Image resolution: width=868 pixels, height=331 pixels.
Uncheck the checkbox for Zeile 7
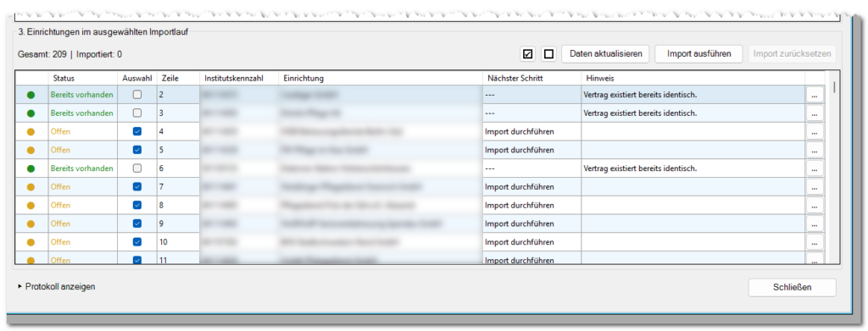(x=137, y=187)
